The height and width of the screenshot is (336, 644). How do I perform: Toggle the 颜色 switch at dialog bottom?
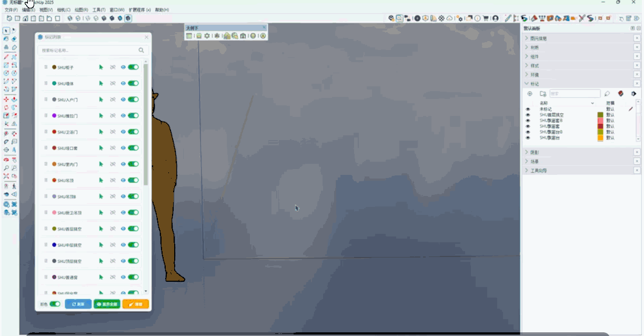pos(55,304)
